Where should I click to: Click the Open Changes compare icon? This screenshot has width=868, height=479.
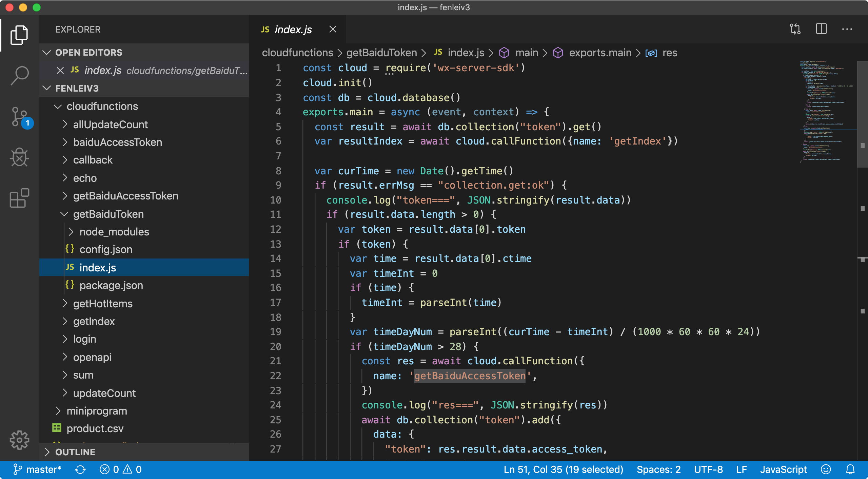click(795, 29)
